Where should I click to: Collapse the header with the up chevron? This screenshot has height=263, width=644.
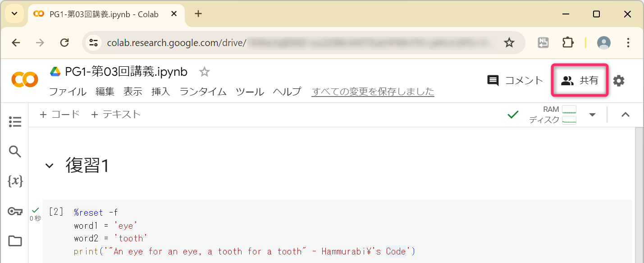625,115
